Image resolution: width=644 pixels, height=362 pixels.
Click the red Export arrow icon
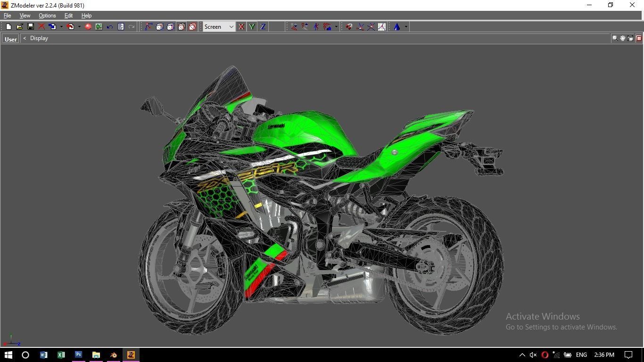coord(70,27)
